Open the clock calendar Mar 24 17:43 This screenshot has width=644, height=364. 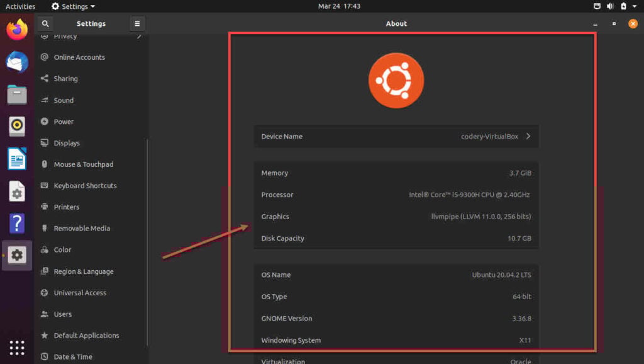[x=339, y=6]
